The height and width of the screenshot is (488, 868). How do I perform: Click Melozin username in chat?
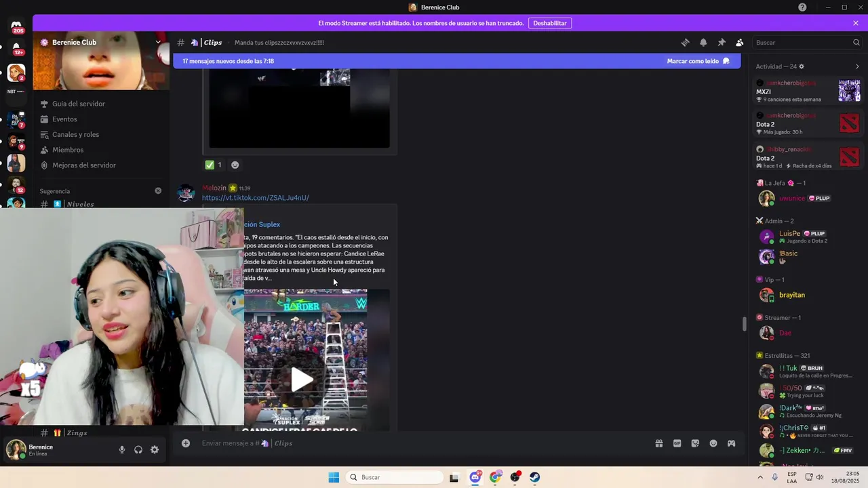[214, 188]
